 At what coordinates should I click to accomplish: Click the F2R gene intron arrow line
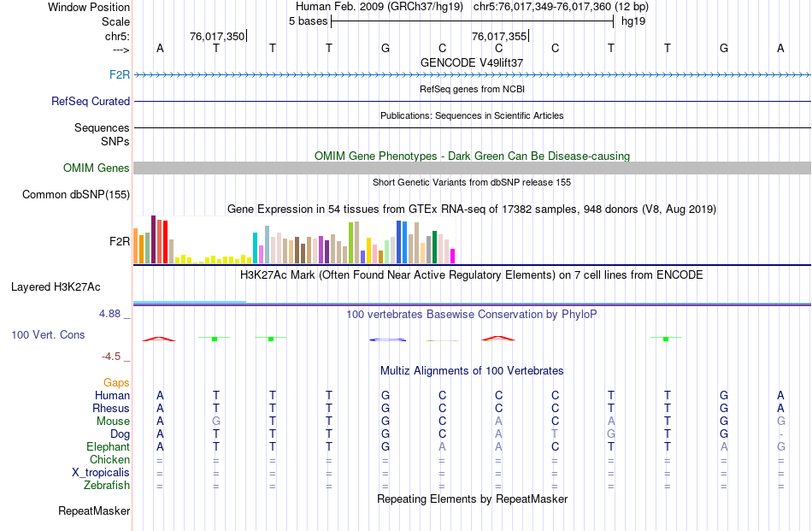pos(473,75)
